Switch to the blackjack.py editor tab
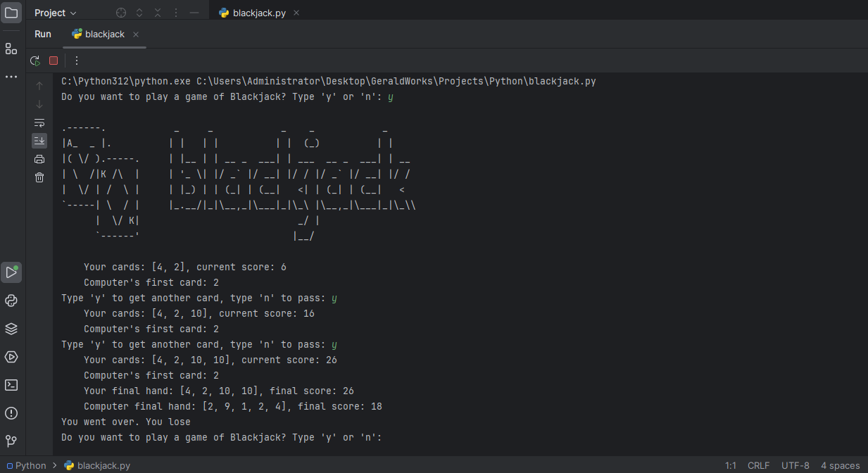 (x=252, y=13)
